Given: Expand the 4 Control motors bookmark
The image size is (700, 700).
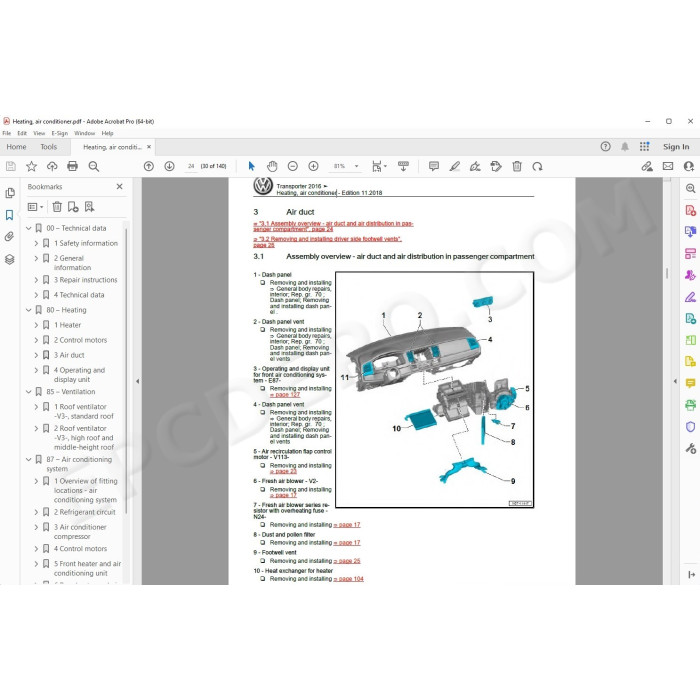Looking at the screenshot, I should pyautogui.click(x=36, y=549).
